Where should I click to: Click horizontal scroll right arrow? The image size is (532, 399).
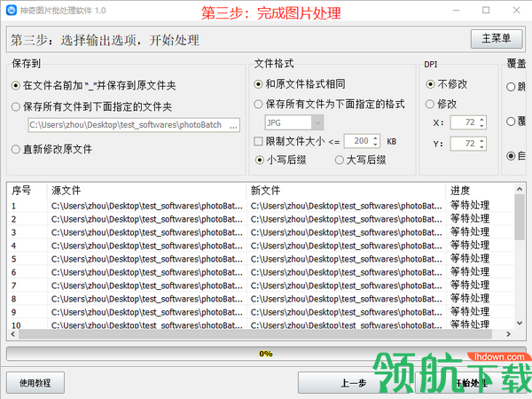point(508,334)
